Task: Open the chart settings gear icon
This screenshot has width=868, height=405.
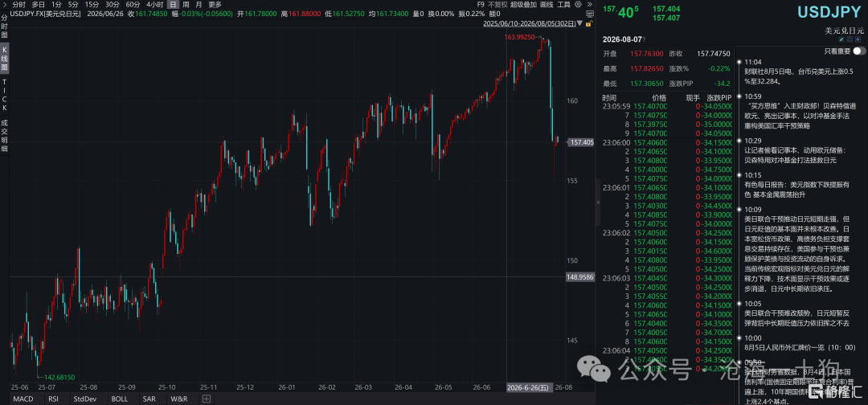Action: [578, 5]
